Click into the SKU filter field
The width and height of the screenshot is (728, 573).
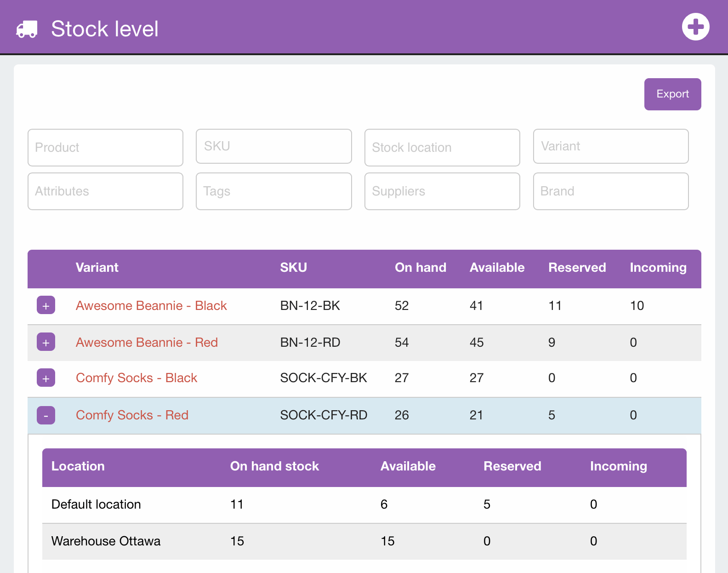pos(273,146)
